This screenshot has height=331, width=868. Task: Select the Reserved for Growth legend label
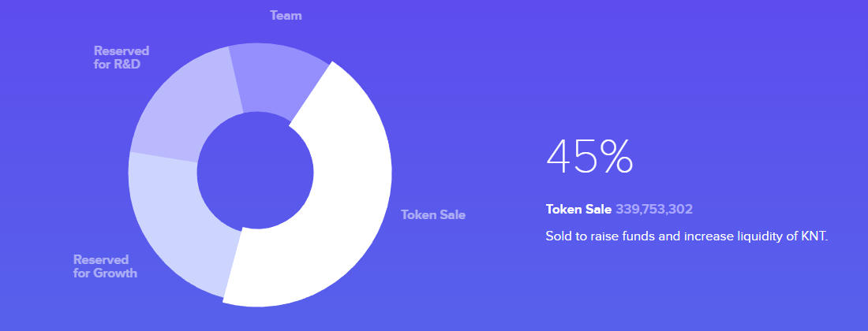pyautogui.click(x=105, y=266)
